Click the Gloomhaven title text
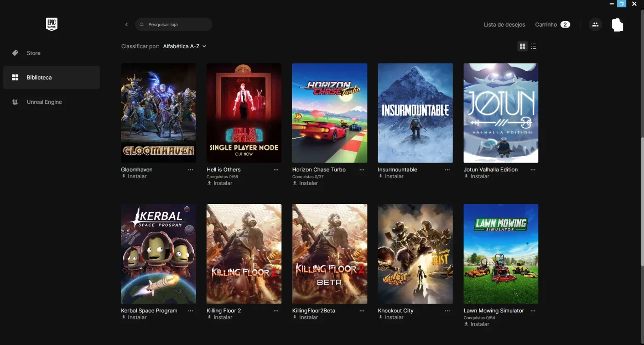Viewport: 644px width, 345px height. point(137,170)
